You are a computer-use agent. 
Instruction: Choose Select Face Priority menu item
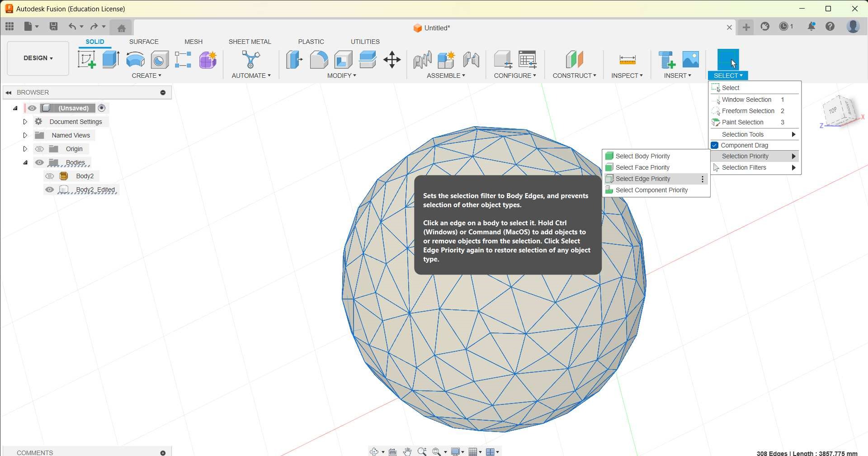(x=642, y=167)
